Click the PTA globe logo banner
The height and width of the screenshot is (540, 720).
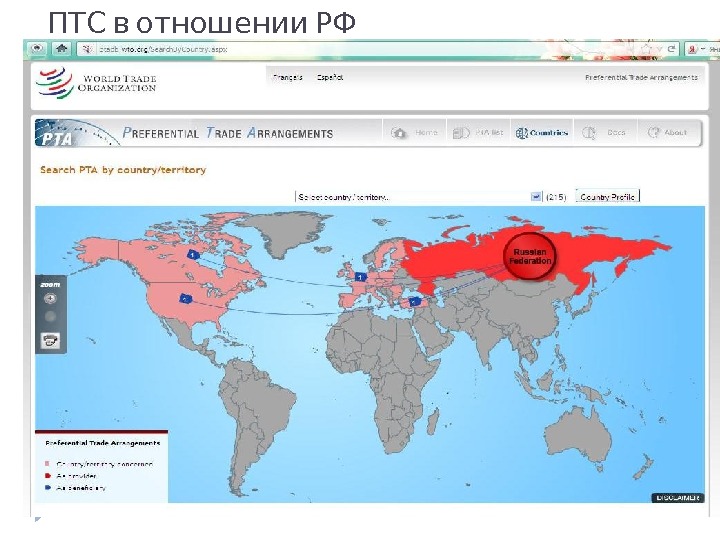76,133
